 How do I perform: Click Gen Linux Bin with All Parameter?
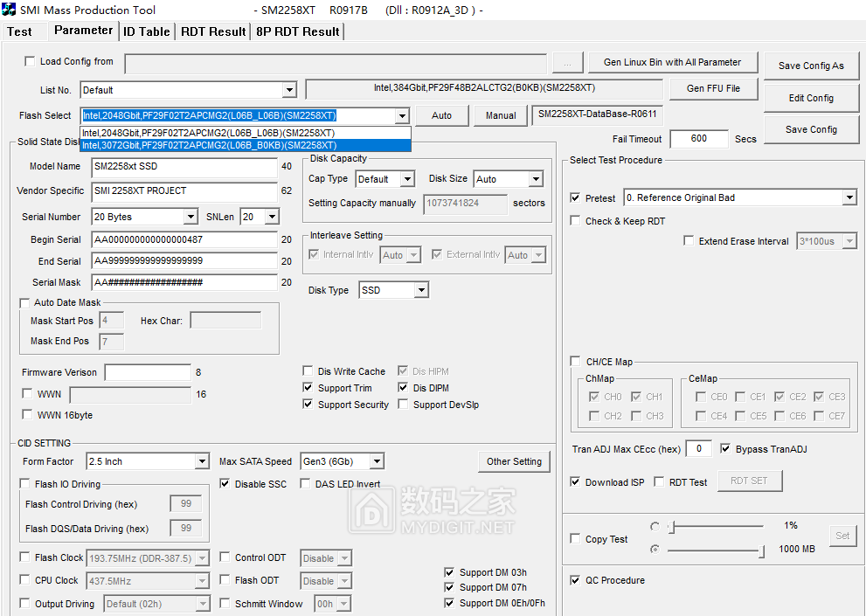tap(672, 62)
